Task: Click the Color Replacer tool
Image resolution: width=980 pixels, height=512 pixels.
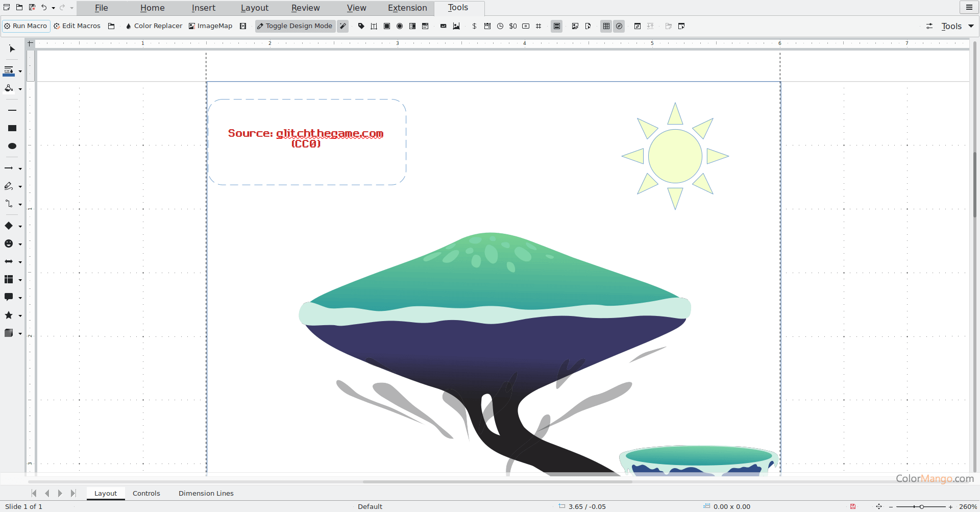Action: (x=154, y=26)
